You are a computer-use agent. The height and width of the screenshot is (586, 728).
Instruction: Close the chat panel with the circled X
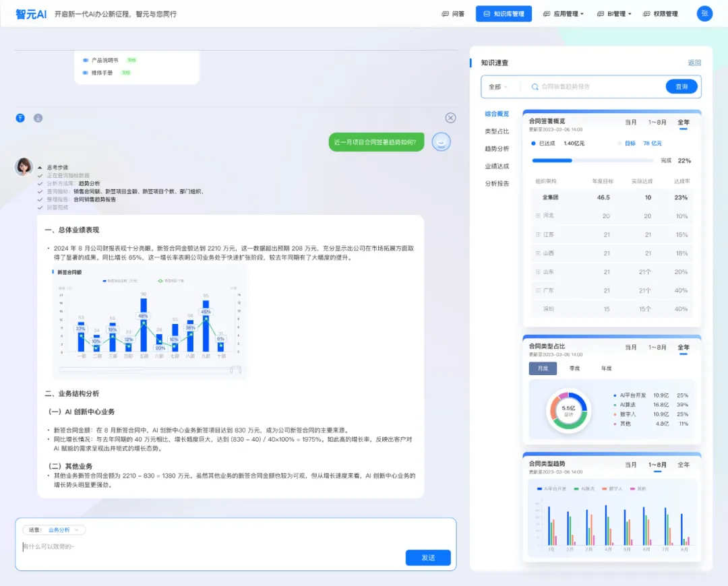450,118
